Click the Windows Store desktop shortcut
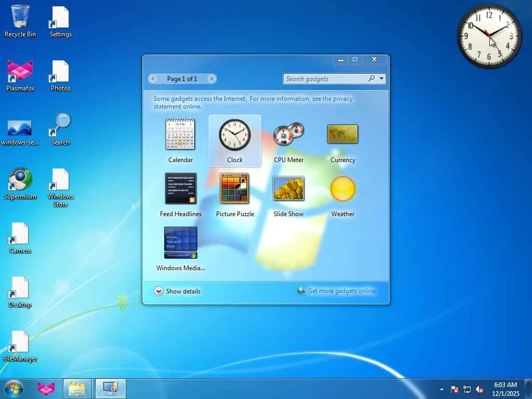The width and height of the screenshot is (532, 399). click(60, 187)
